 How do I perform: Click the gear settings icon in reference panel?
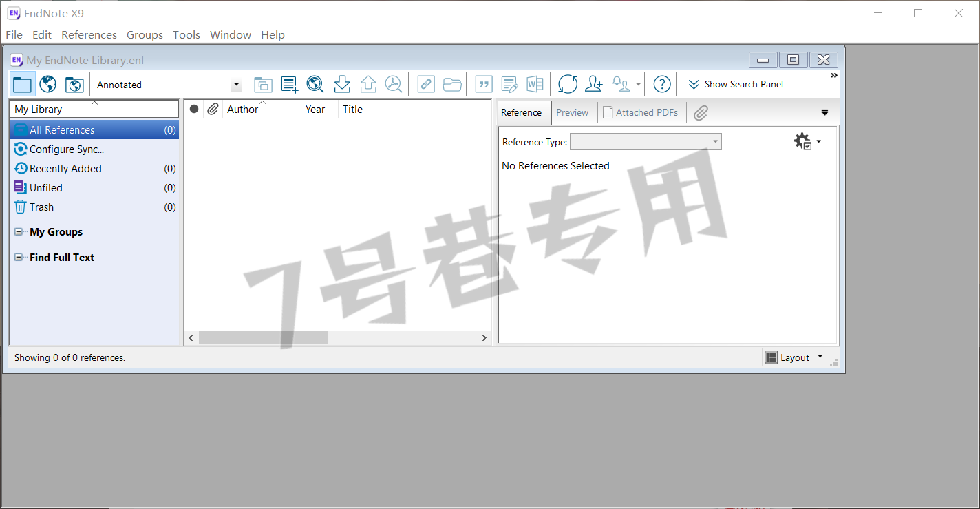[802, 141]
